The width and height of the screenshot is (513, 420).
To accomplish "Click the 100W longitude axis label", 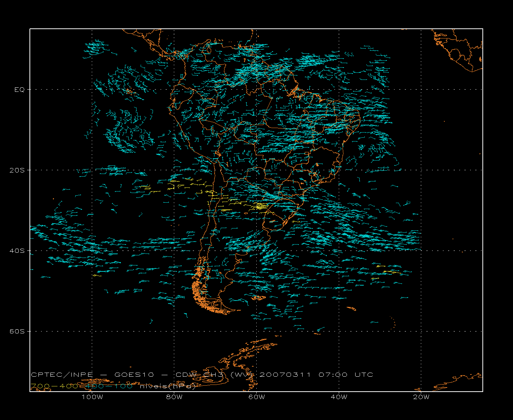I will tap(92, 397).
